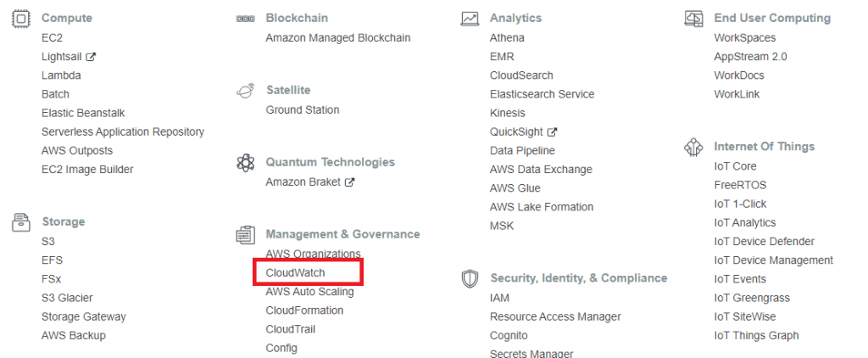This screenshot has height=358, width=868.
Task: Click the Analytics chart icon
Action: [x=470, y=18]
